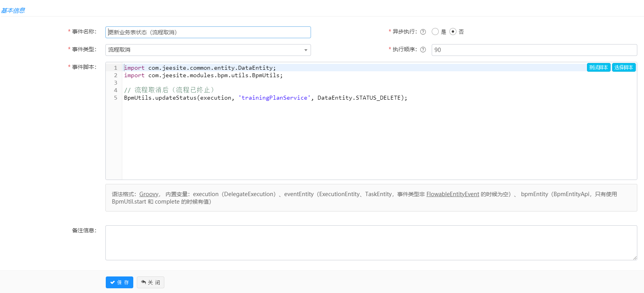Screen dimensions: 644x293
Task: Click the 基本信息 section heading
Action: pos(13,11)
